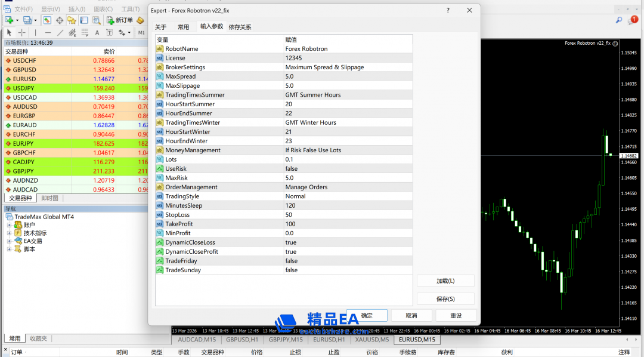Click the New Chart toolbar icon
The width and height of the screenshot is (644, 357).
(9, 20)
